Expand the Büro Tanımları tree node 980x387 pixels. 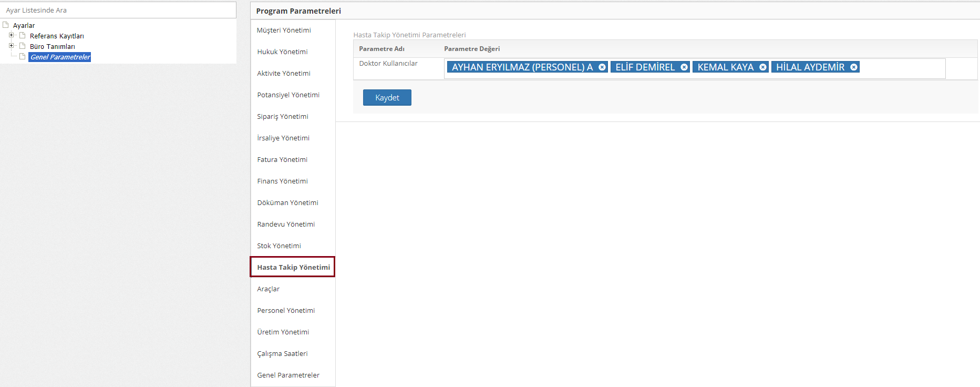click(11, 46)
